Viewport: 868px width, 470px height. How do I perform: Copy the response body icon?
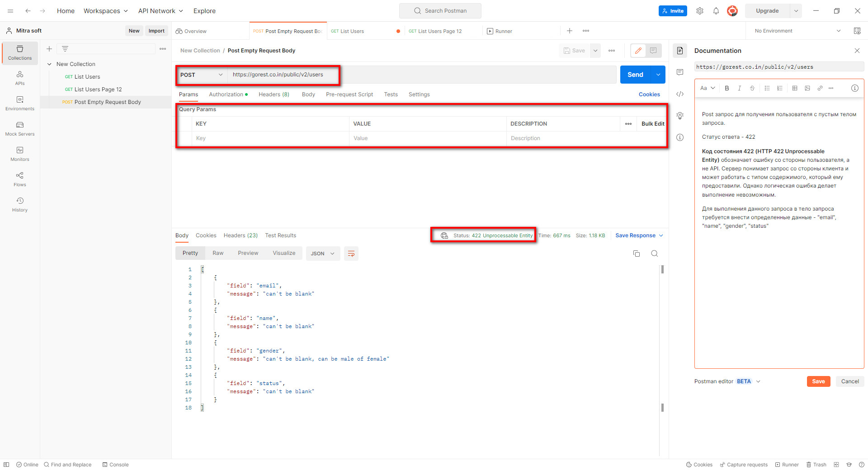coord(637,254)
